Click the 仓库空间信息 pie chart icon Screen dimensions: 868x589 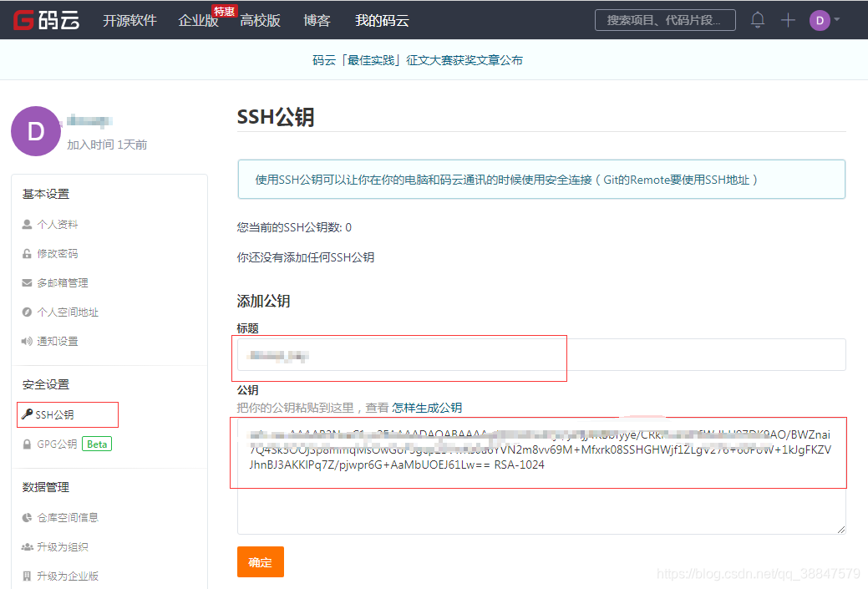click(x=27, y=518)
